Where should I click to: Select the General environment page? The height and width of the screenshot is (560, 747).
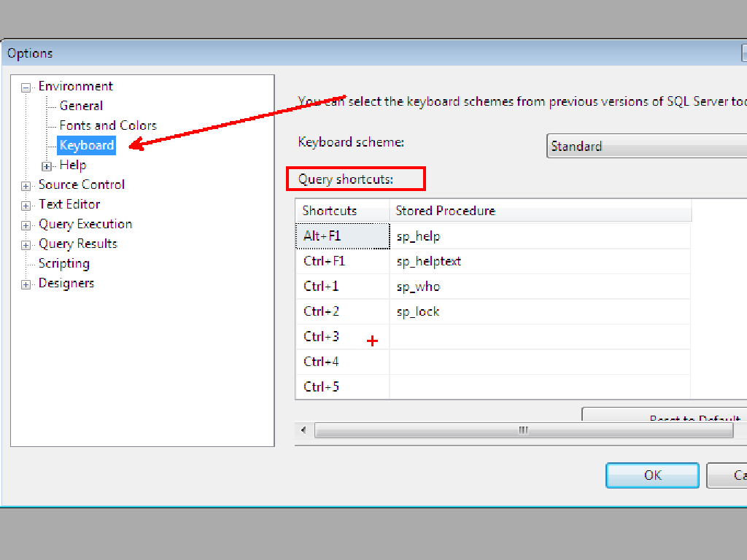tap(81, 106)
